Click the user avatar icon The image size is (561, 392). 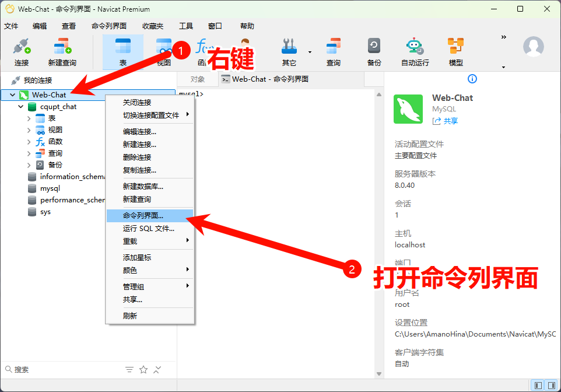click(533, 47)
